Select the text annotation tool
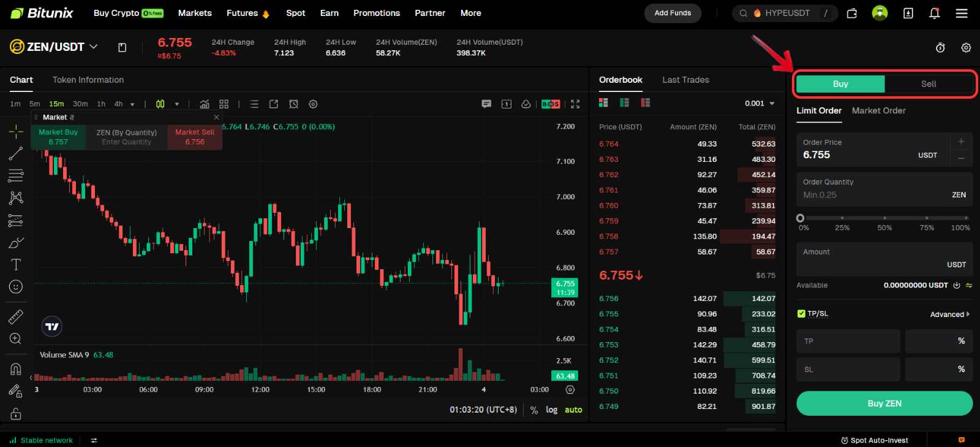The image size is (980, 447). [16, 264]
